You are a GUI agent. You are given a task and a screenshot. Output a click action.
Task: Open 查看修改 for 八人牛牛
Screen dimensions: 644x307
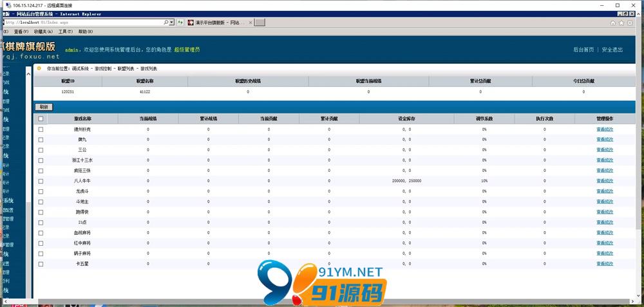605,181
